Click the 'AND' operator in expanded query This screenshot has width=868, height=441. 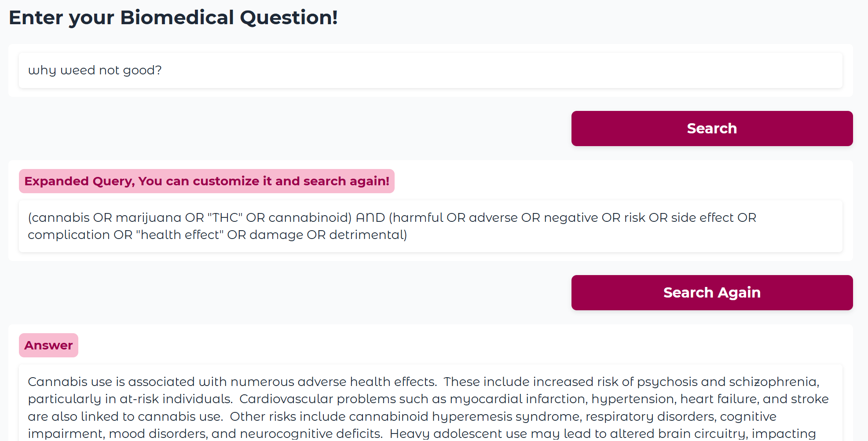(370, 218)
